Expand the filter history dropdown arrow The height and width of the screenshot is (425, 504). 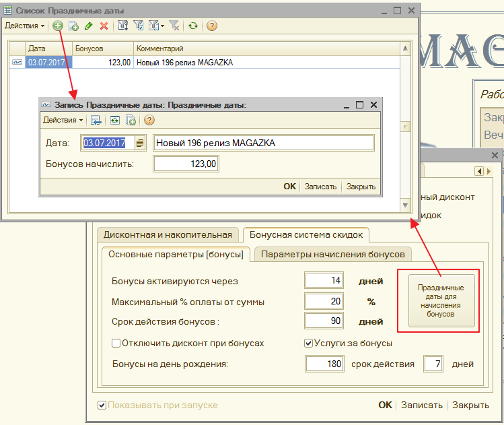[x=162, y=26]
